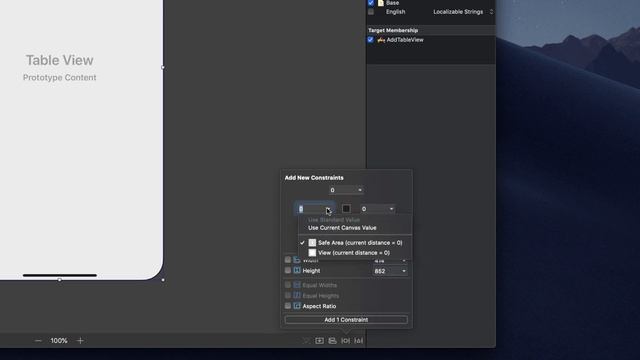Click the Aspect Ratio constraint icon
Screen dimensions: 640x360
point(297,306)
